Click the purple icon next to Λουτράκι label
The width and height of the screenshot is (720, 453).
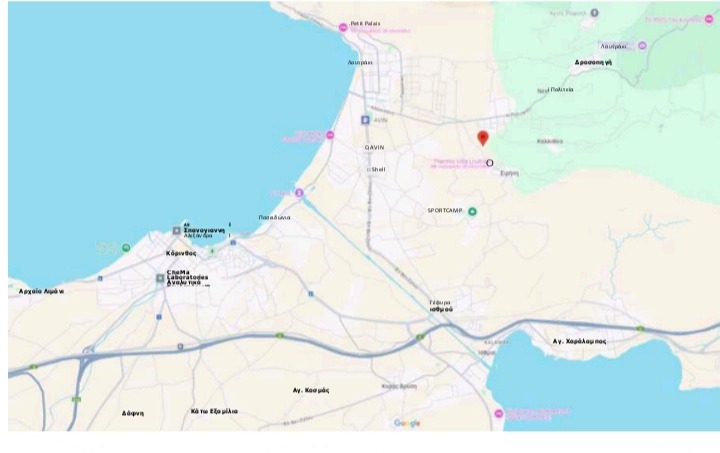(x=642, y=45)
